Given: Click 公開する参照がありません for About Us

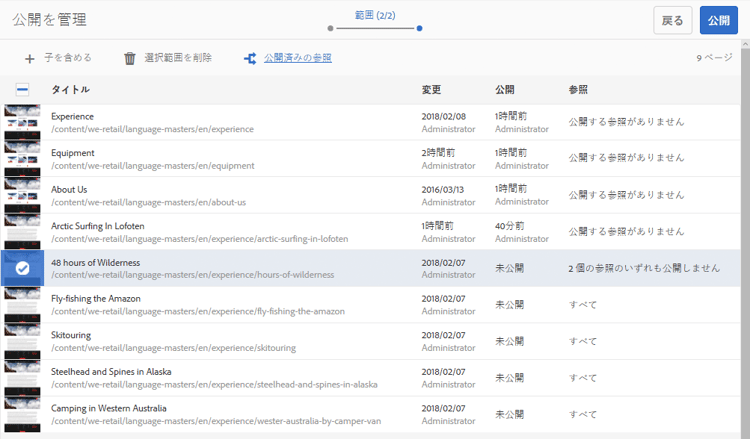Looking at the screenshot, I should pyautogui.click(x=626, y=195).
